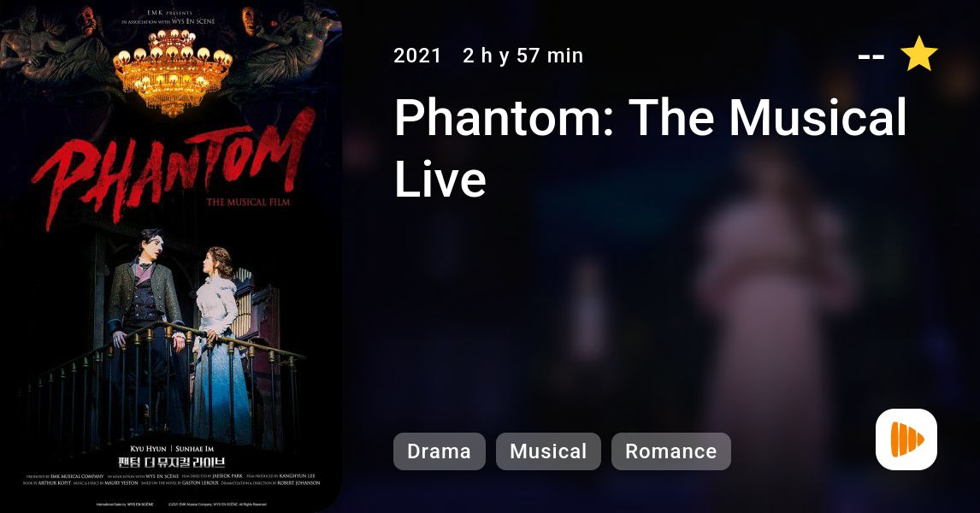The width and height of the screenshot is (980, 513).
Task: Click the chandelier on the poster
Action: pyautogui.click(x=173, y=72)
